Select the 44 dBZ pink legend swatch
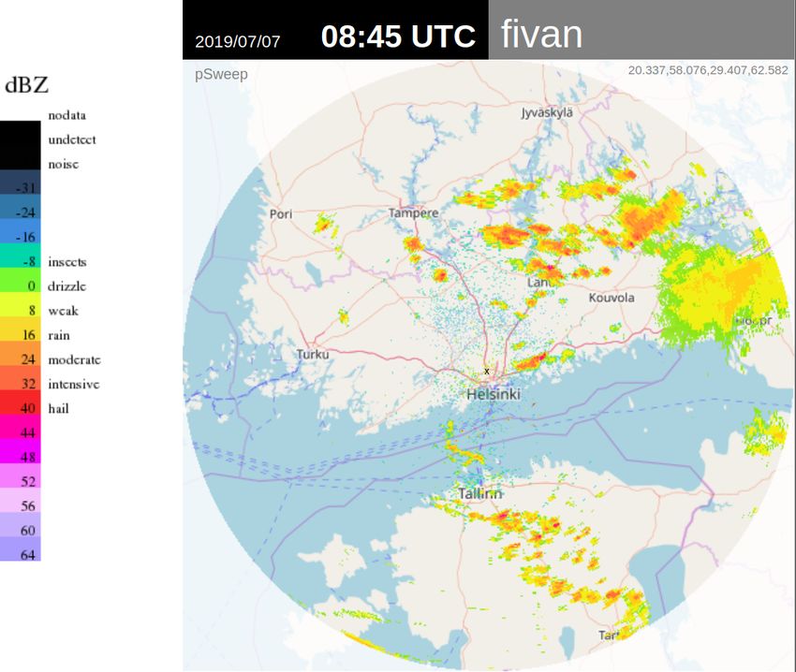This screenshot has height=672, width=796. [21, 427]
